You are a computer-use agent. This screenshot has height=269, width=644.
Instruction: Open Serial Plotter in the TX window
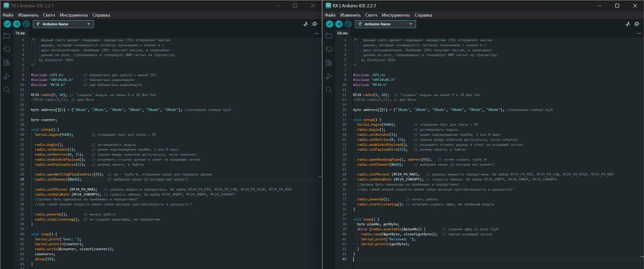pos(305,24)
